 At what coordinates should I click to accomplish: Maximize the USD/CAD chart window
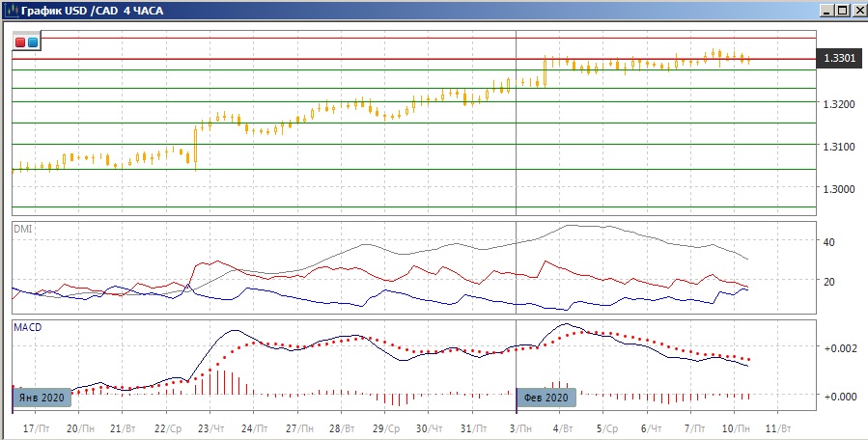tap(840, 10)
